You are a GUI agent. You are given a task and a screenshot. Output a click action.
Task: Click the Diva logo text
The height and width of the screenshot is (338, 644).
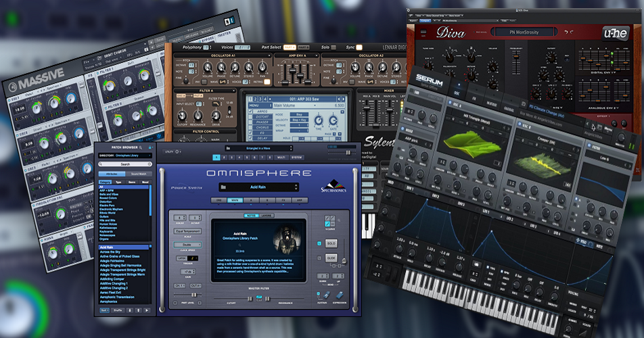(x=451, y=32)
